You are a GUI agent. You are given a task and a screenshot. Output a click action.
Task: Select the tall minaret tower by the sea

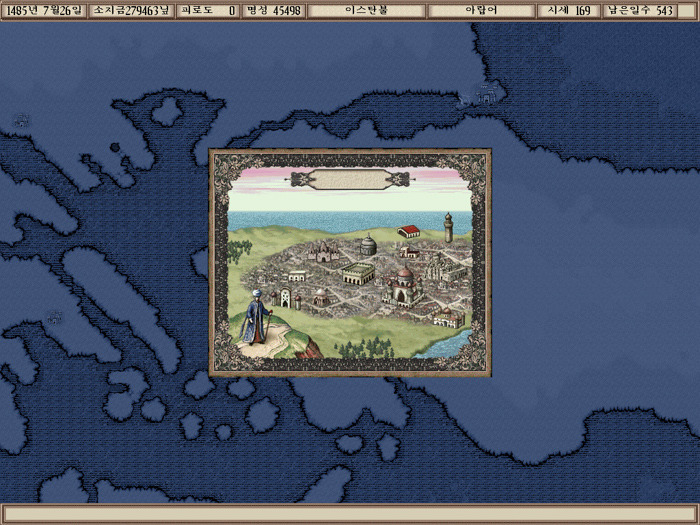click(448, 228)
